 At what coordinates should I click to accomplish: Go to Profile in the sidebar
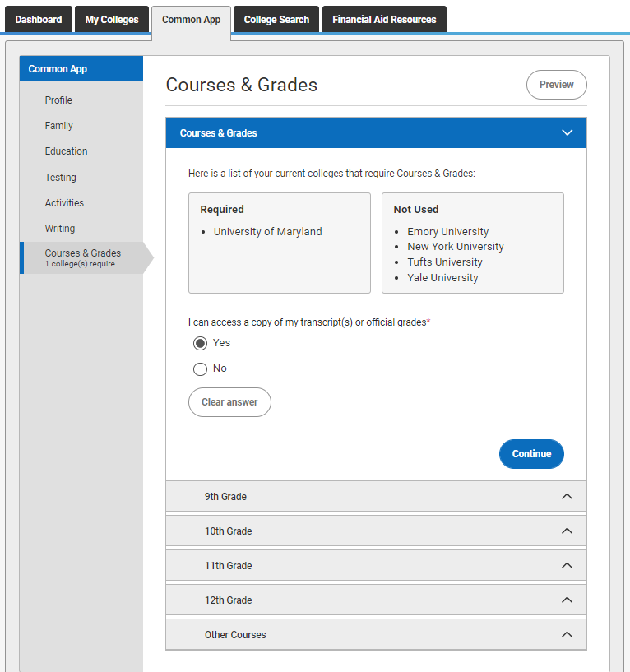click(x=58, y=100)
